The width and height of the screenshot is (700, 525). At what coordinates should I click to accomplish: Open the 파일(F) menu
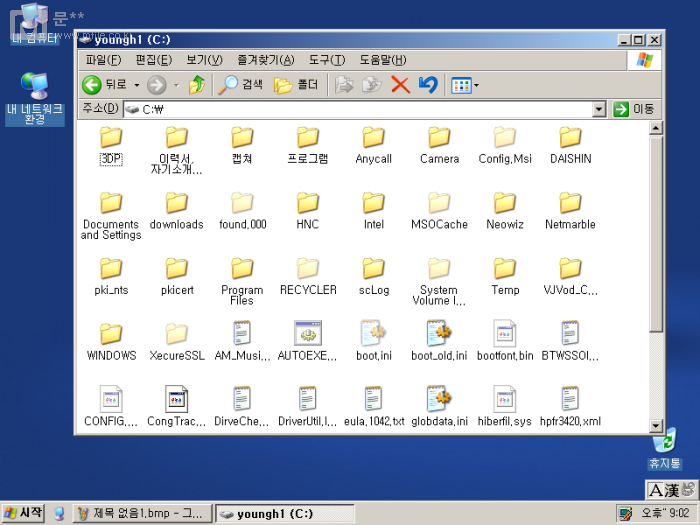[x=103, y=60]
